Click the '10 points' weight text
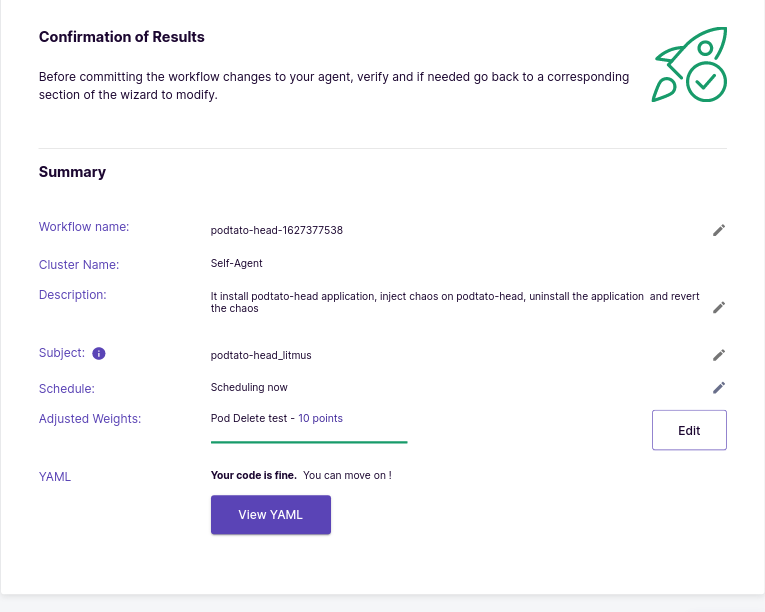Viewport: 765px width, 612px height. click(321, 418)
